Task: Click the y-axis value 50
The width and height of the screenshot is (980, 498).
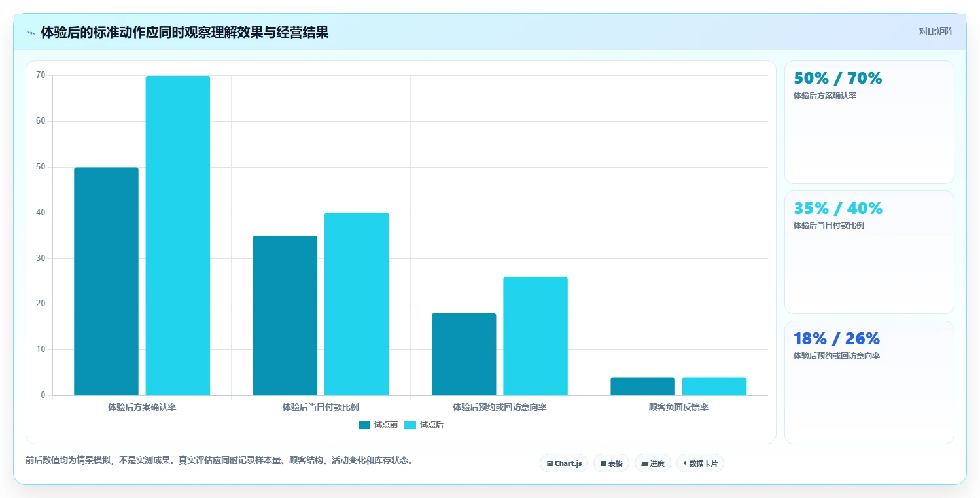Action: [x=41, y=167]
